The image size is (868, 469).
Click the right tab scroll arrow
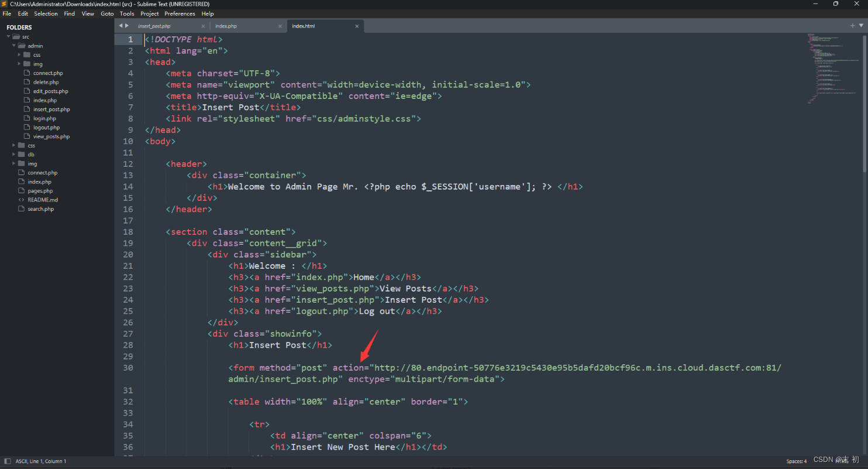click(127, 26)
